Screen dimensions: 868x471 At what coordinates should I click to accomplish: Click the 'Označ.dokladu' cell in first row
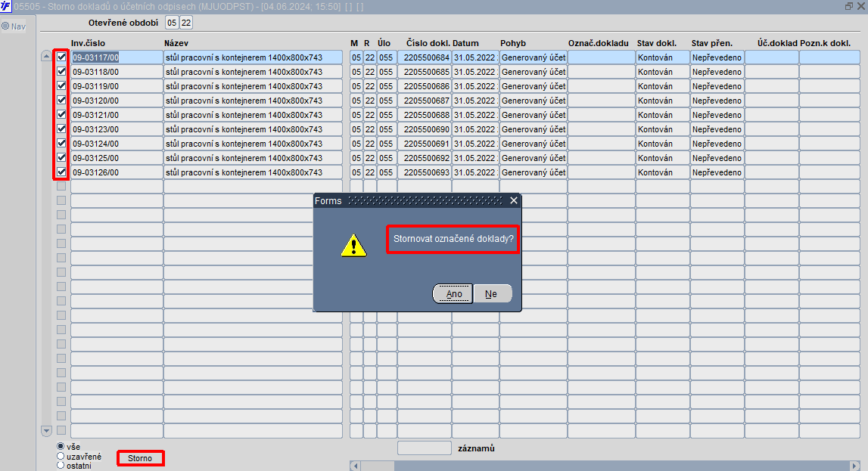[601, 57]
